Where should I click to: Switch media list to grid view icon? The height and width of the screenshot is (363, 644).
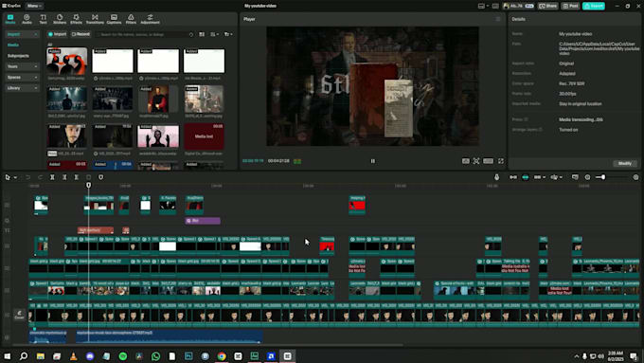[202, 34]
